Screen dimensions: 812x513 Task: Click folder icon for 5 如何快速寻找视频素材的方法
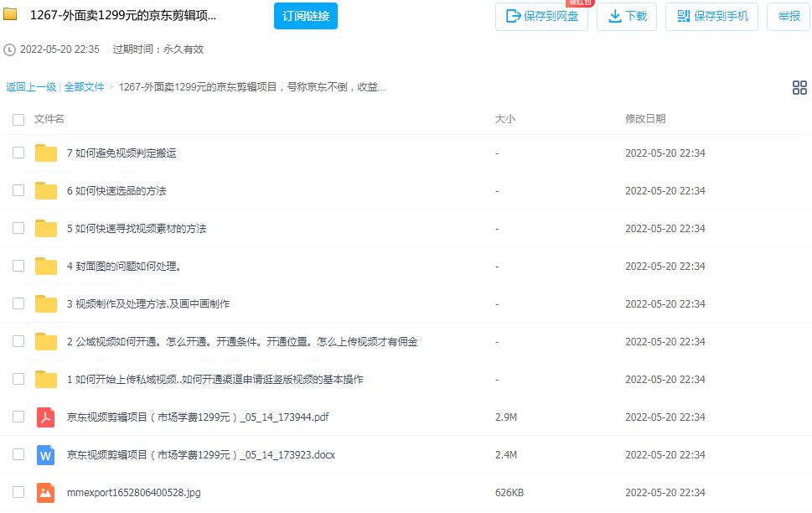45,229
